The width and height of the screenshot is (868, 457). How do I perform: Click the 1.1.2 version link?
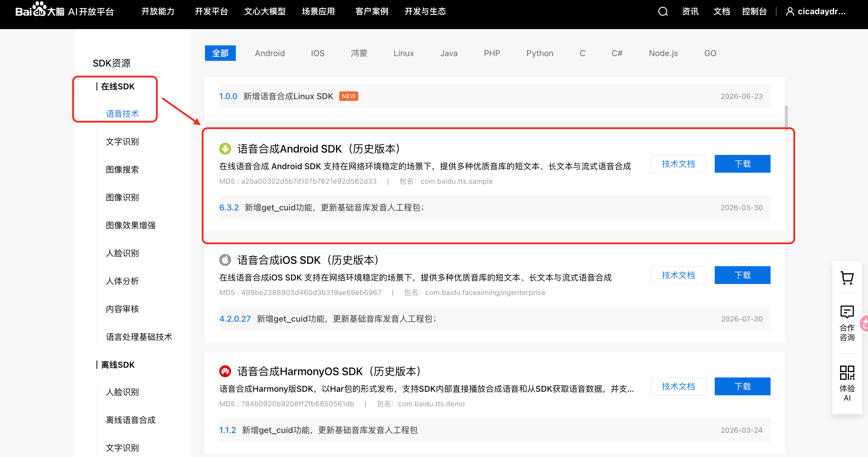228,430
